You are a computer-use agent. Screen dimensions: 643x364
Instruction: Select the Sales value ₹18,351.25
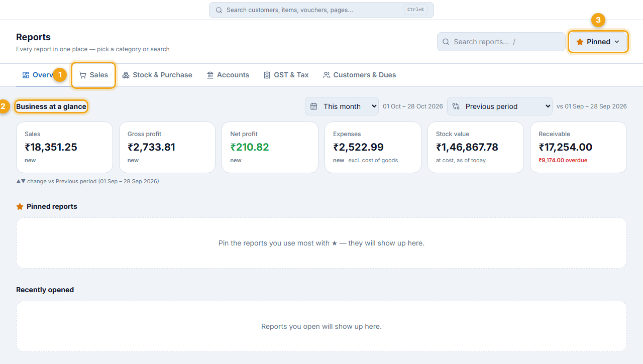51,147
